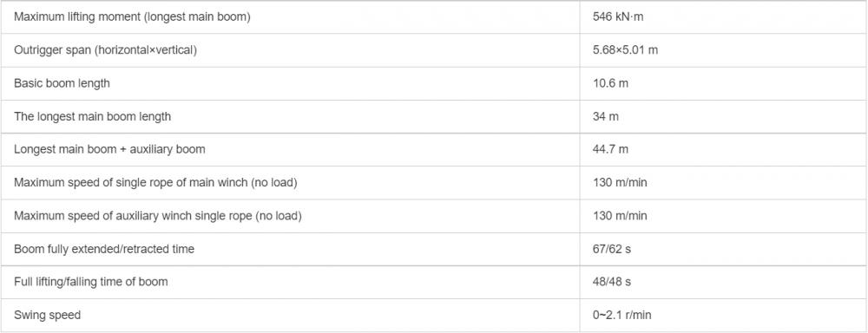Click the 34 m value
This screenshot has width=868, height=333.
(x=605, y=117)
